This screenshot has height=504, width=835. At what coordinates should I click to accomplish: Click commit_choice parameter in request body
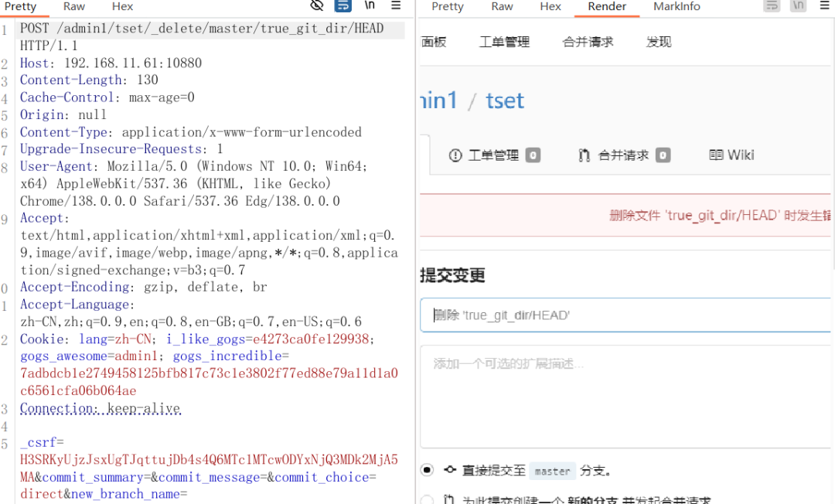[325, 478]
